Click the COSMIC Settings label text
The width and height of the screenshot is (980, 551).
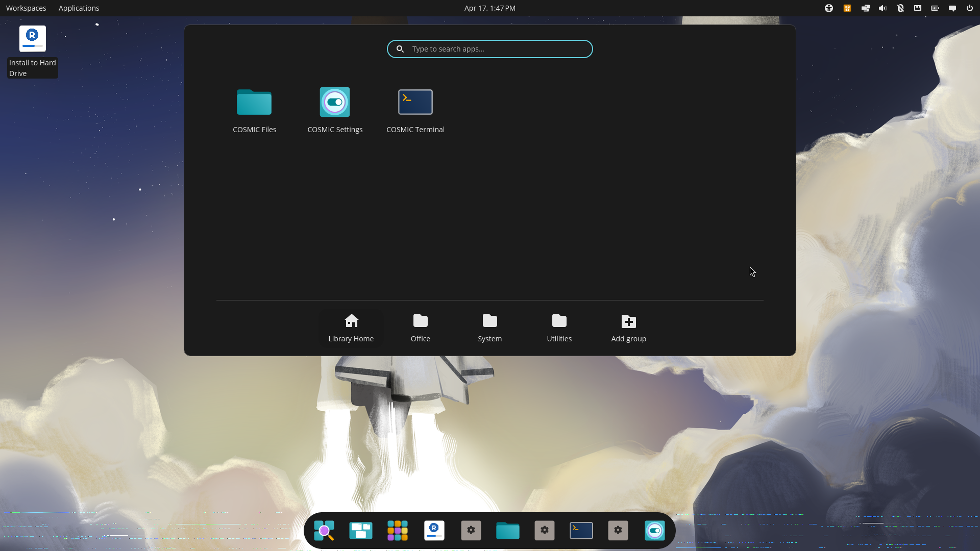pyautogui.click(x=335, y=130)
